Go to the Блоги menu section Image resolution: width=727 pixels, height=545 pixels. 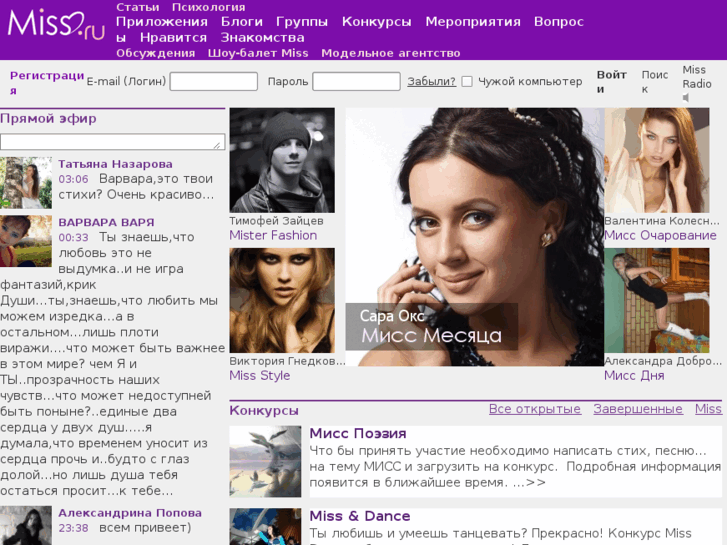[x=241, y=21]
